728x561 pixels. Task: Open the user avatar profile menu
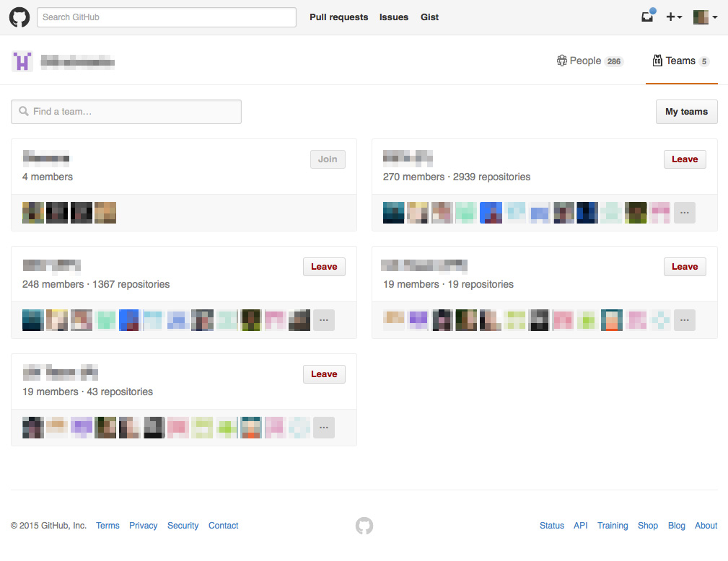tap(705, 17)
